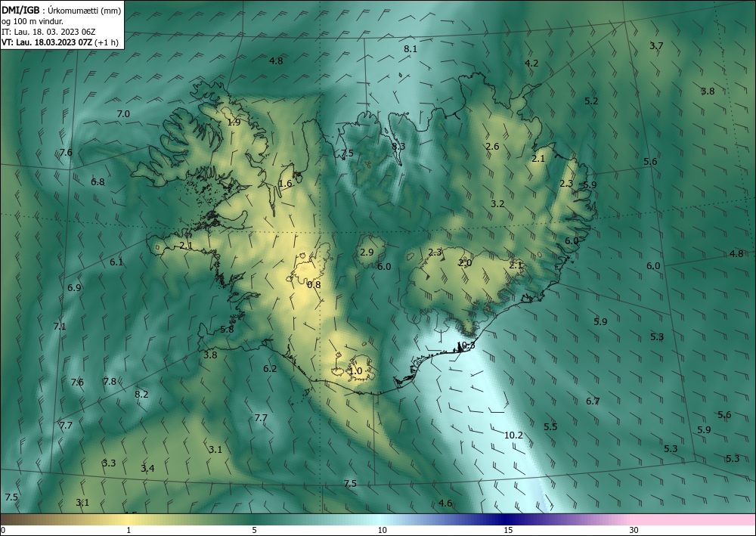Click the 30 label on the color scale

[634, 530]
